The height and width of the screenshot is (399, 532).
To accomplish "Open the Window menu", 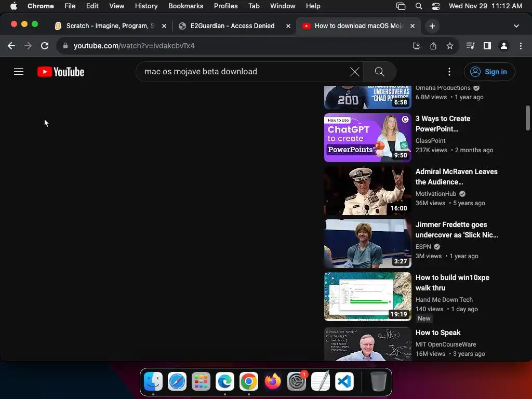I will [283, 6].
